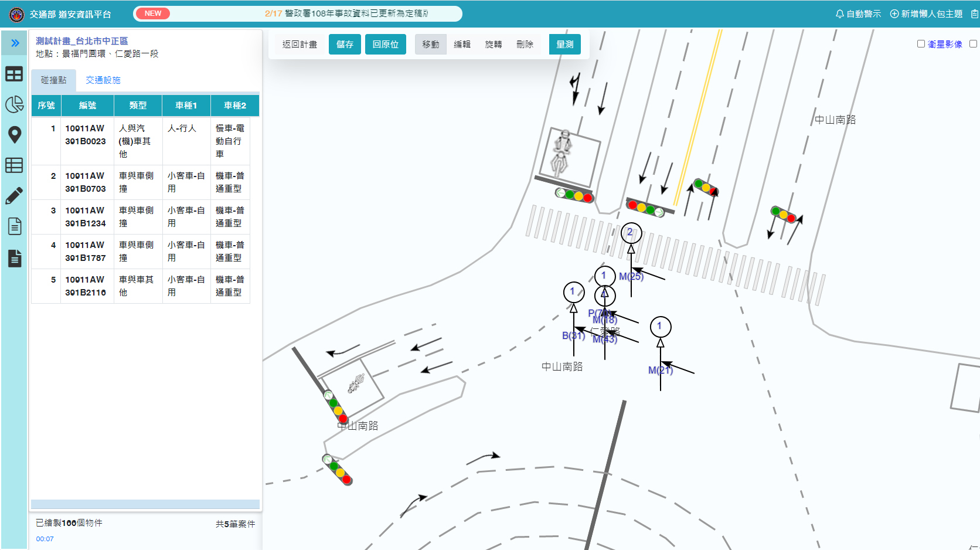
Task: Open the solid document report icon
Action: [14, 258]
